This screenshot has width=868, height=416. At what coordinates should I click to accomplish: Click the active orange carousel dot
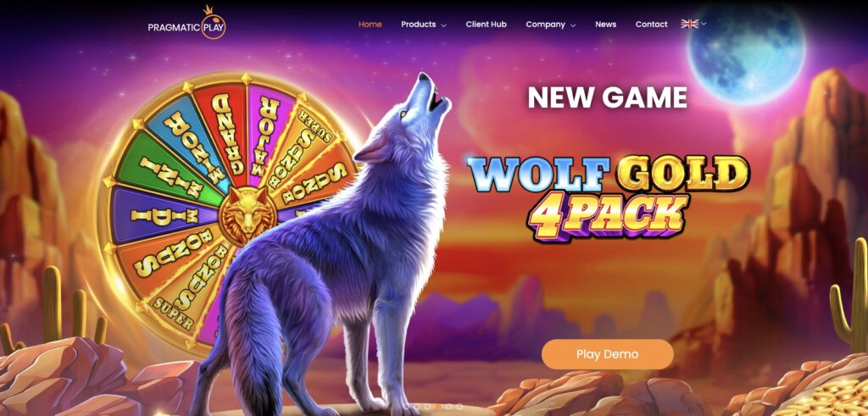click(438, 407)
